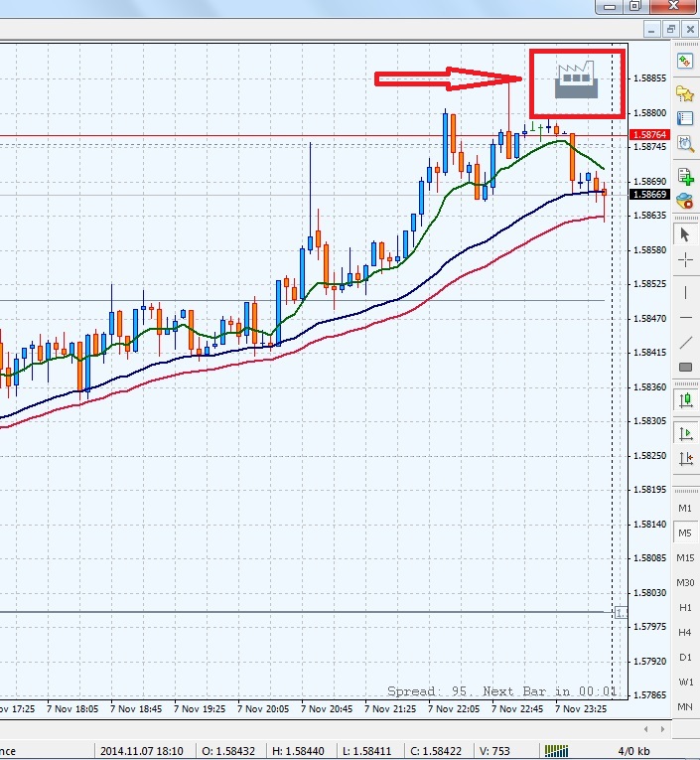Click the 7 Nov 18:45 time label
This screenshot has width=700, height=760.
point(136,709)
